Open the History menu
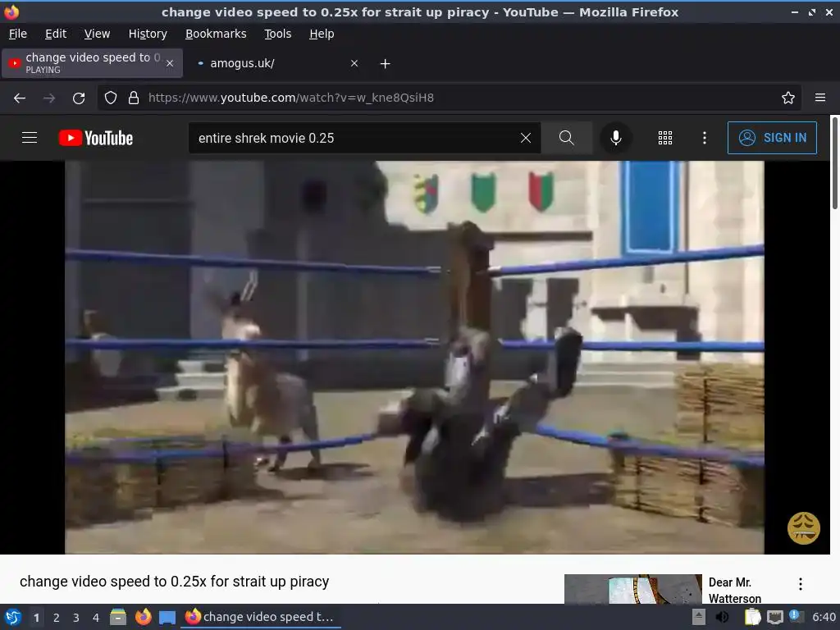The image size is (840, 630). [x=148, y=34]
